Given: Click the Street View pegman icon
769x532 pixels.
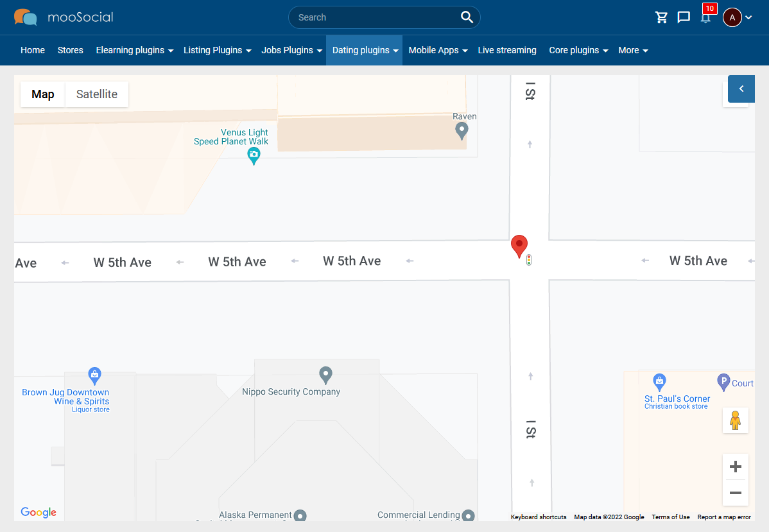Looking at the screenshot, I should coord(735,420).
